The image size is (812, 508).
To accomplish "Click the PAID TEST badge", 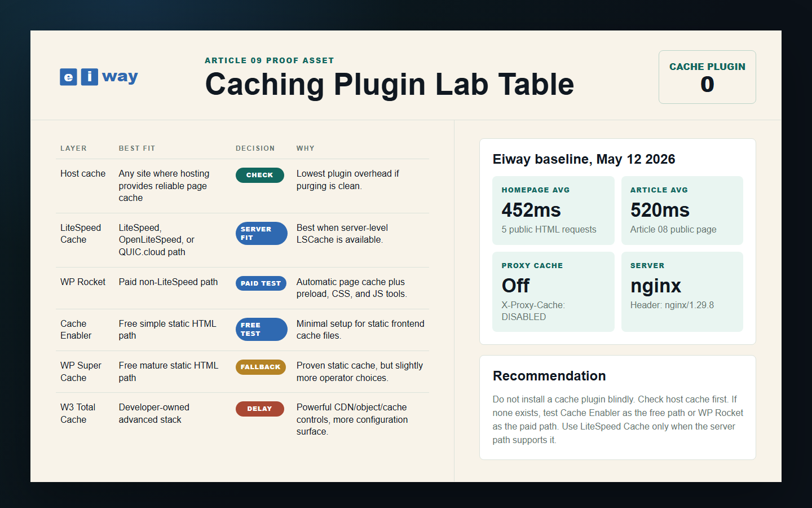I will 261,283.
